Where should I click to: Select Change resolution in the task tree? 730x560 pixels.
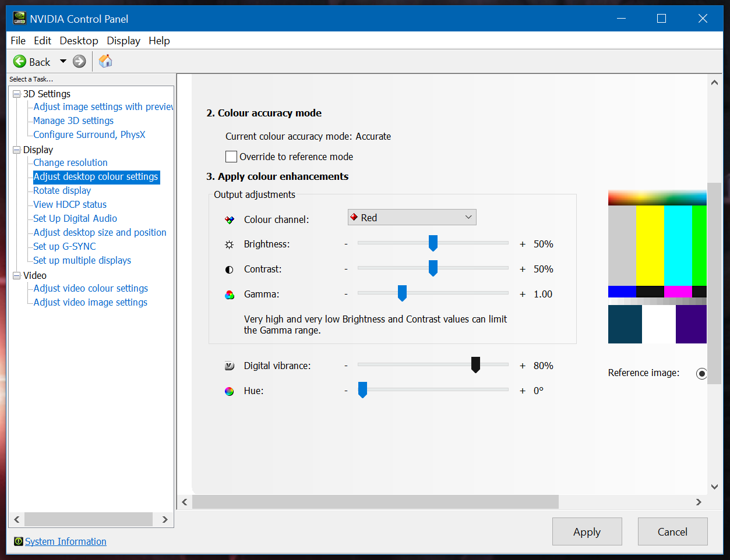coord(70,162)
